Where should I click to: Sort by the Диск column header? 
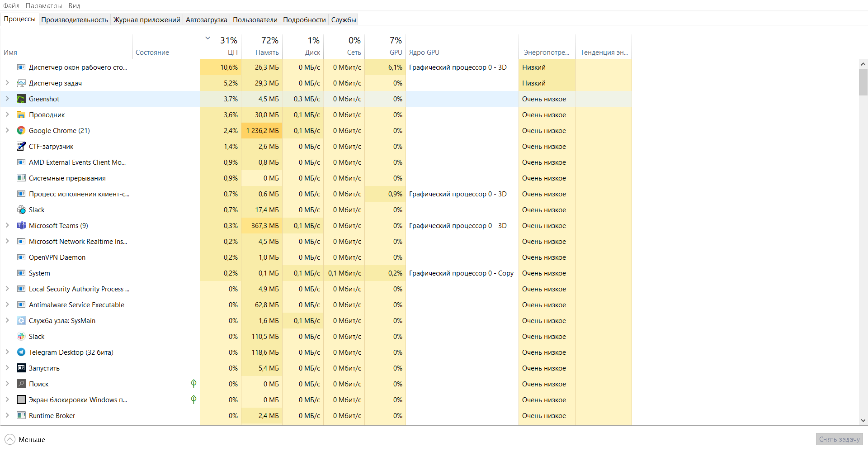click(x=303, y=47)
